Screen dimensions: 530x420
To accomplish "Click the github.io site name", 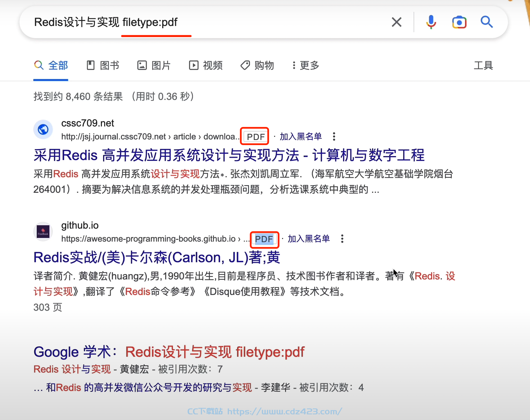I will point(80,225).
